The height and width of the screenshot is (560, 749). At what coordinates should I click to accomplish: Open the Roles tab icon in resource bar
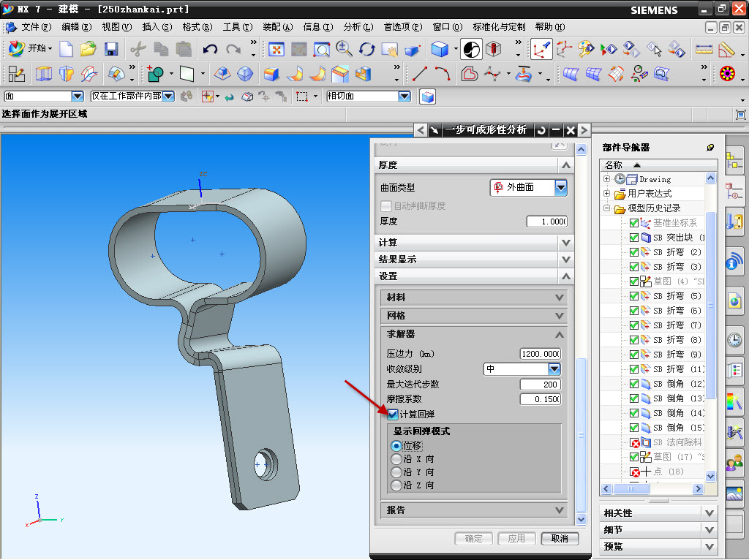(734, 462)
